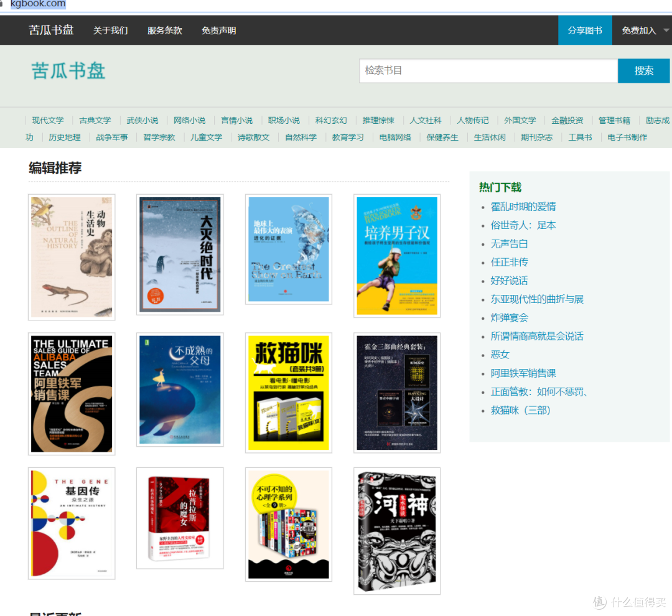Browse the 言情小说 category
Image resolution: width=672 pixels, height=616 pixels.
[x=236, y=121]
